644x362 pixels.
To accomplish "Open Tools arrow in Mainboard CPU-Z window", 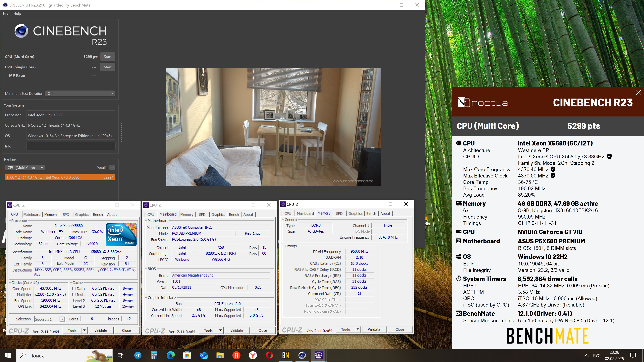I will (221, 330).
